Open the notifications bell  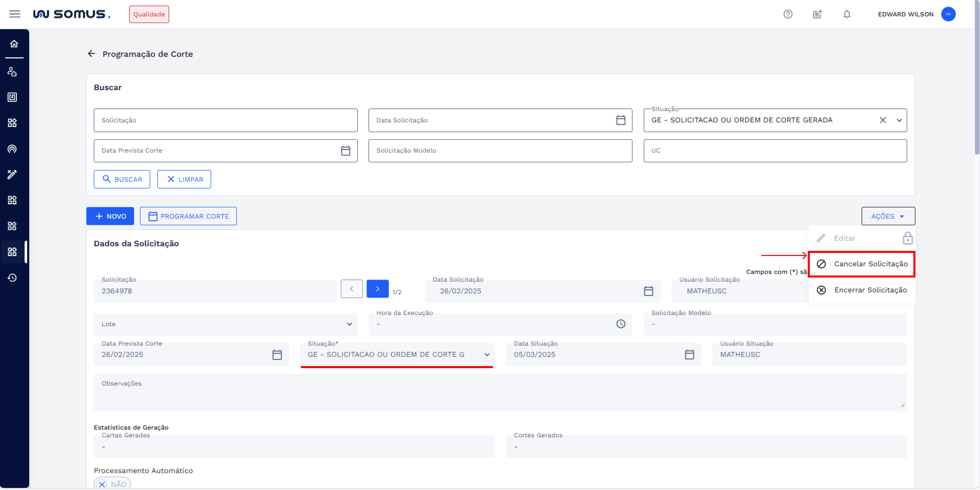tap(846, 14)
